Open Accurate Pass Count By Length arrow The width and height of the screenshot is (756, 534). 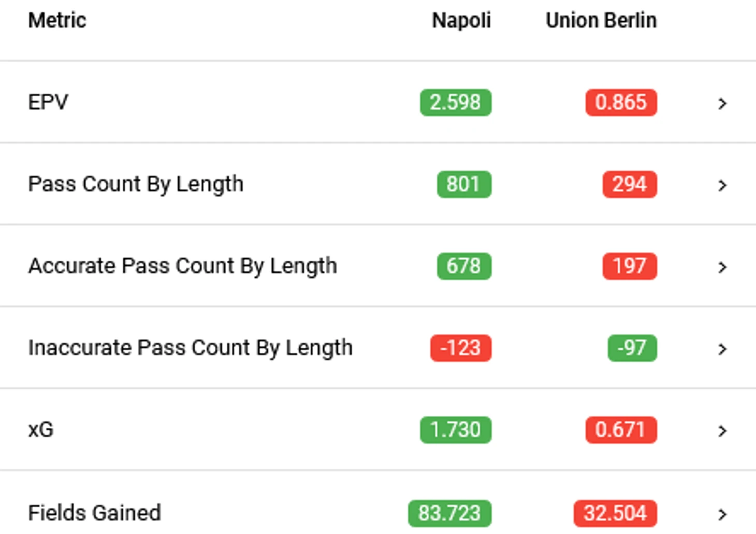(722, 267)
